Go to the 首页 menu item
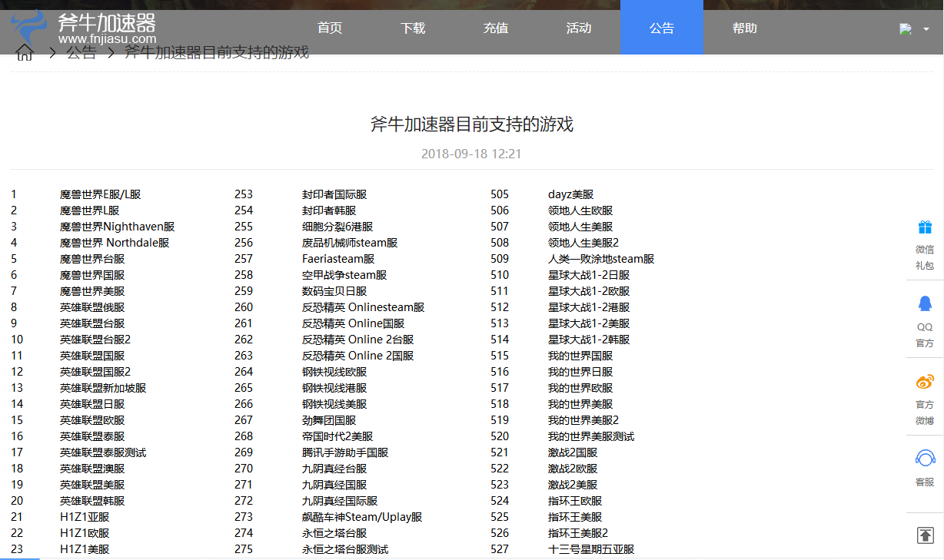Viewport: 944px width, 560px height. click(x=329, y=27)
